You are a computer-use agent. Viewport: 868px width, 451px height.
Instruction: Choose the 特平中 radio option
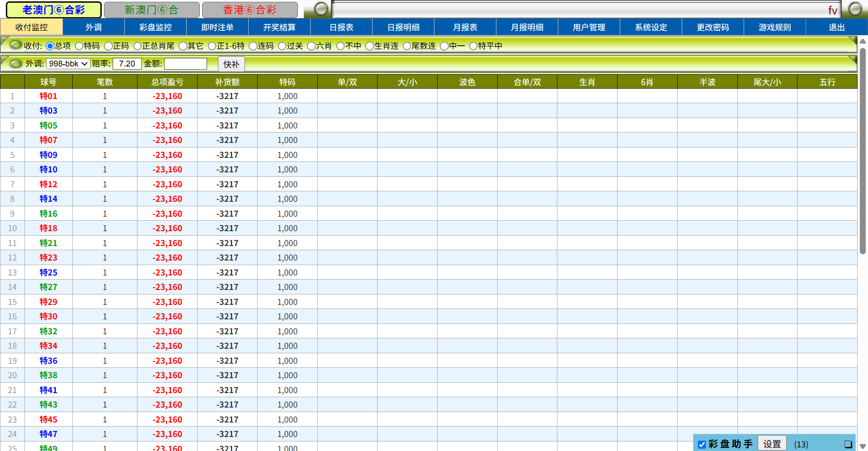(x=473, y=46)
